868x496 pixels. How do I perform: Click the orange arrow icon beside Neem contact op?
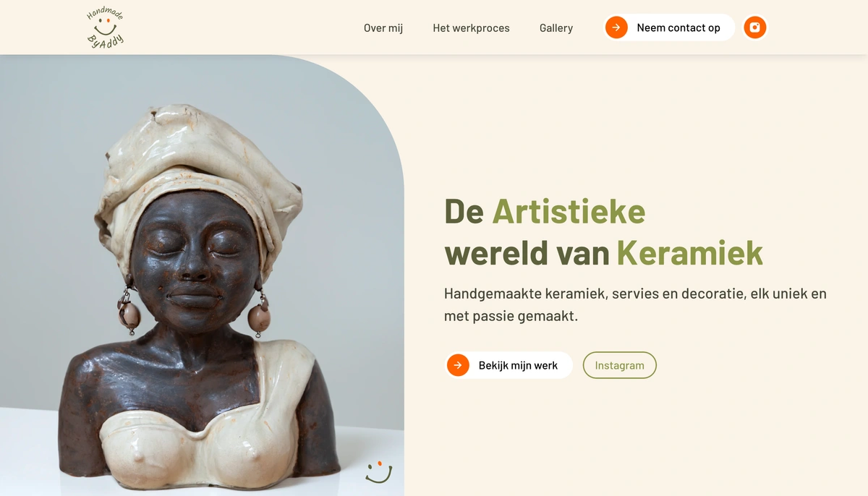tap(616, 27)
